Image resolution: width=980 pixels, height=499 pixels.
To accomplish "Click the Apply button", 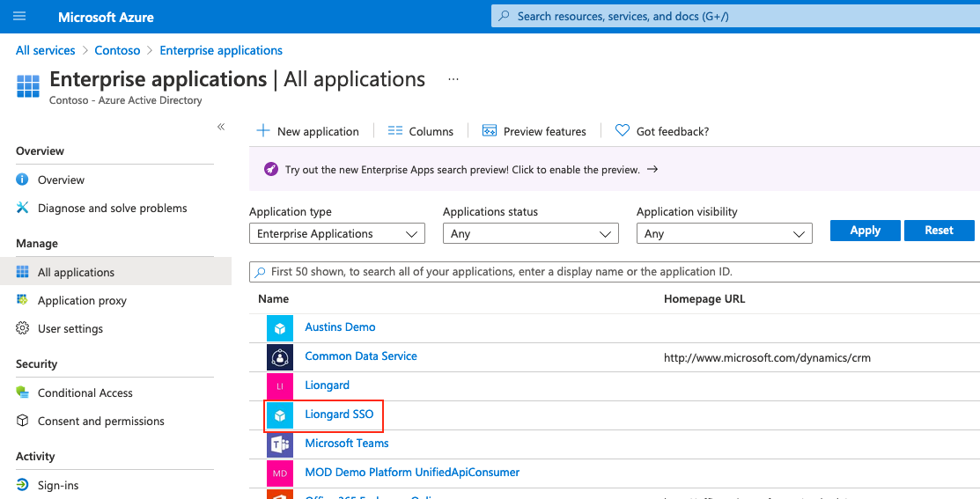I will pos(865,231).
